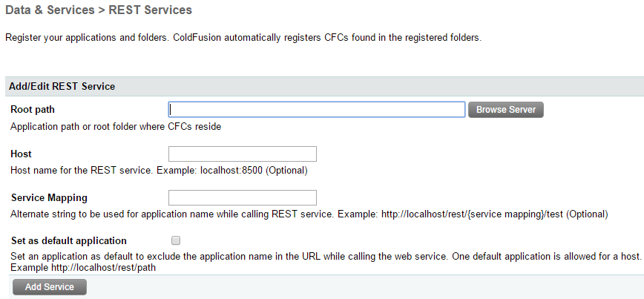The image size is (644, 299).
Task: Click the 'Register your applications and folders' intro text
Action: pos(243,37)
